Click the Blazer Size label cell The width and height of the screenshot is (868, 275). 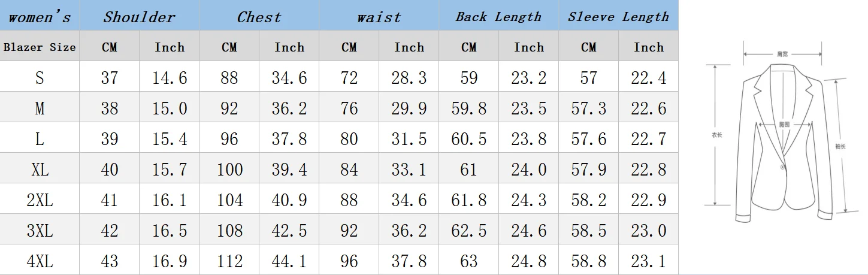[40, 47]
